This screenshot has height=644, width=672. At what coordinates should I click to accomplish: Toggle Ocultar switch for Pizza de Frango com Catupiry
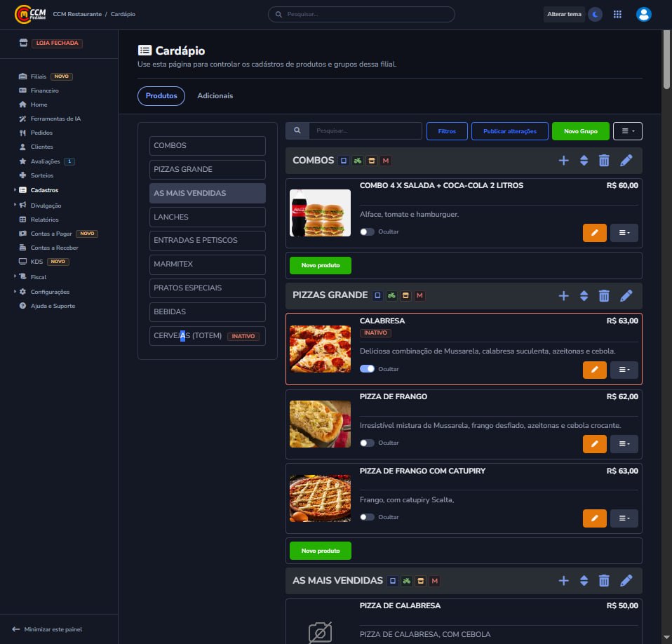[367, 517]
